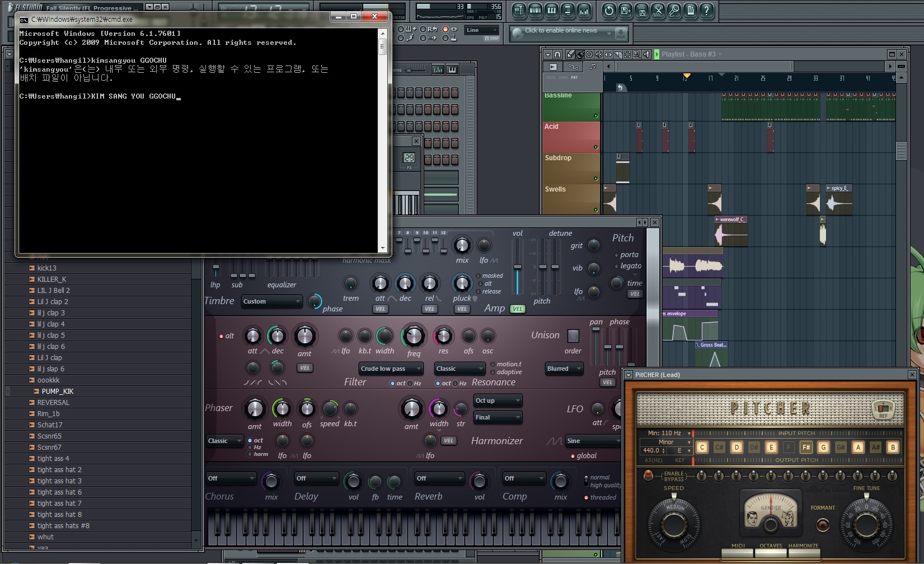924x564 pixels.
Task: Choose the zoom tool in Playlist toolbar
Action: (x=637, y=54)
